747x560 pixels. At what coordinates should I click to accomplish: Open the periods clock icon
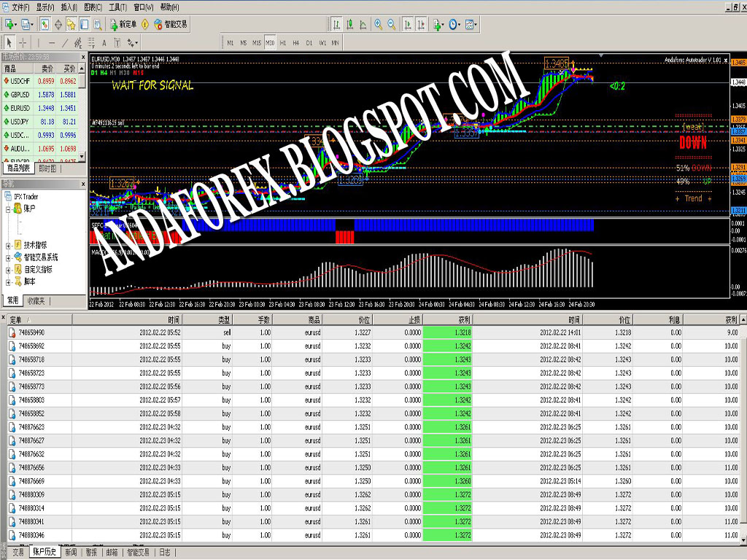pyautogui.click(x=452, y=24)
